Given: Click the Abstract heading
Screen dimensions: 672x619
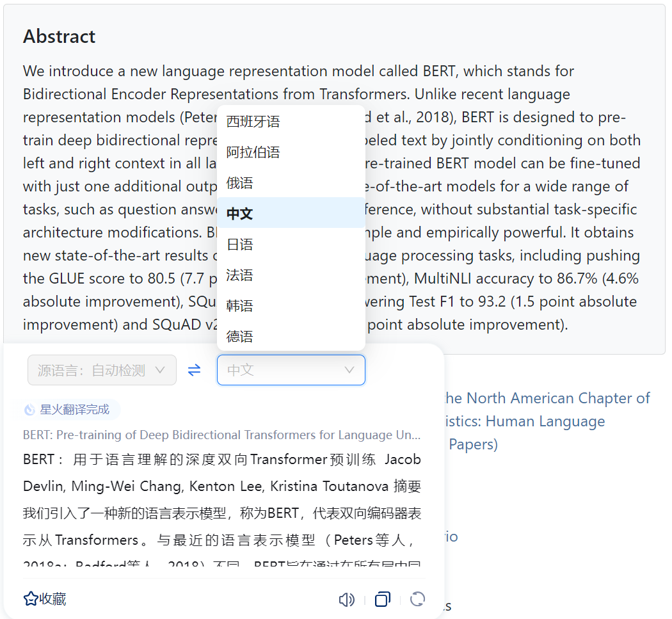Looking at the screenshot, I should tap(59, 36).
